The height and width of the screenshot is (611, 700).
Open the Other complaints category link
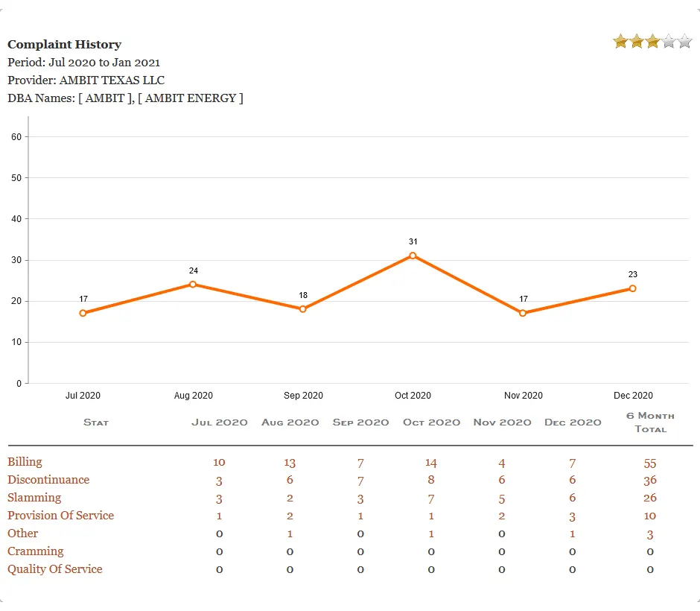[x=22, y=534]
